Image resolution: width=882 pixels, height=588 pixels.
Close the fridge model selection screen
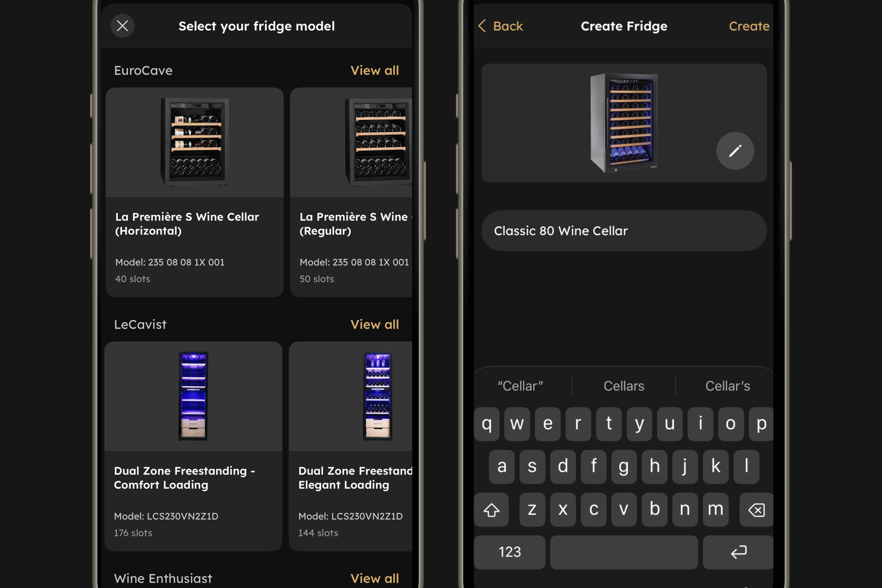click(x=122, y=26)
